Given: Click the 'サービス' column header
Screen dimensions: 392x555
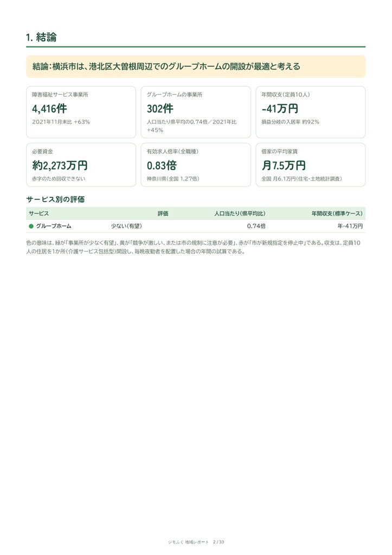Looking at the screenshot, I should [39, 214].
